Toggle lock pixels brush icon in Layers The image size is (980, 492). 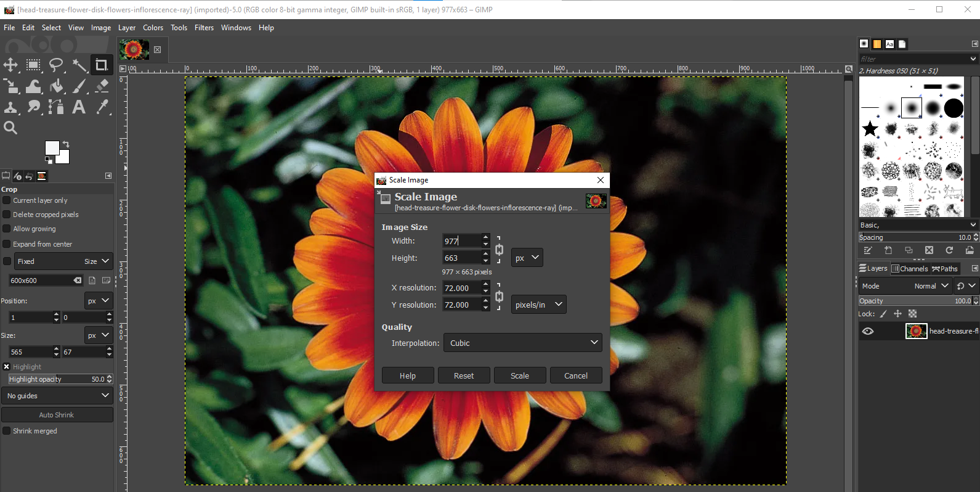tap(883, 314)
